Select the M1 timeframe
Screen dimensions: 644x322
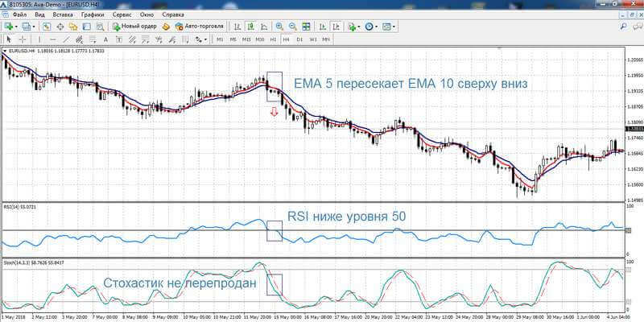[x=220, y=39]
